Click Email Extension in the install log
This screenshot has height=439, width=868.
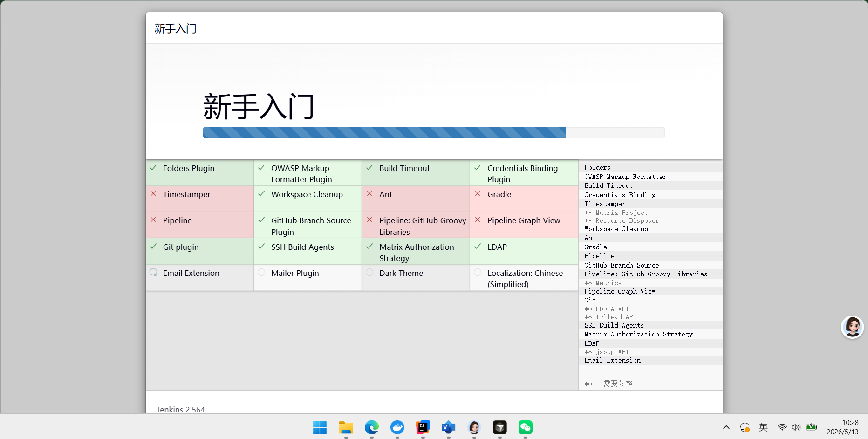[612, 360]
